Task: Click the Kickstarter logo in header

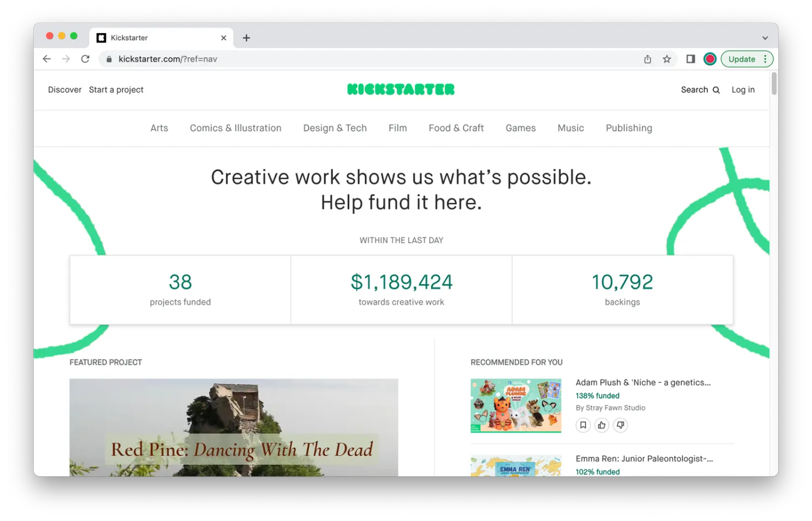Action: (x=401, y=89)
